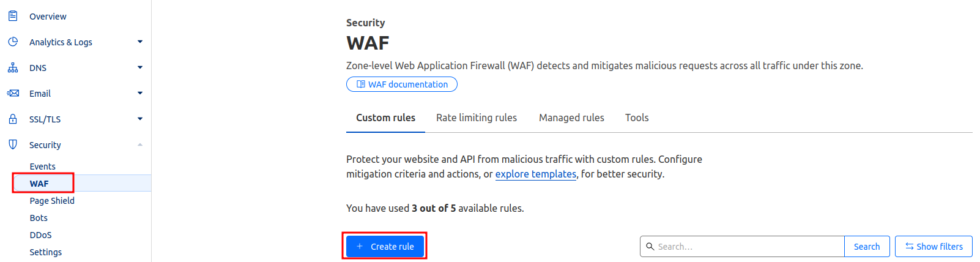Viewport: 980px width, 262px height.
Task: Select the Security sidebar heading
Action: (45, 145)
